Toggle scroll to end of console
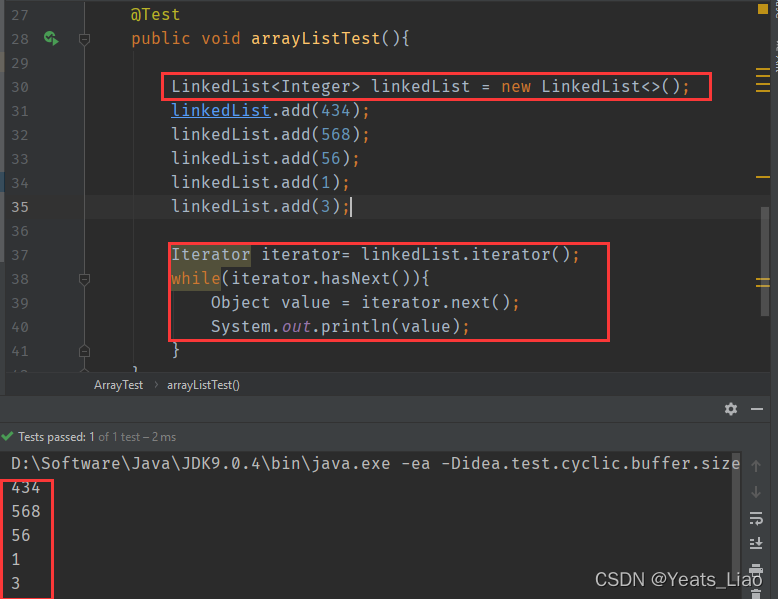778x599 pixels. point(756,544)
